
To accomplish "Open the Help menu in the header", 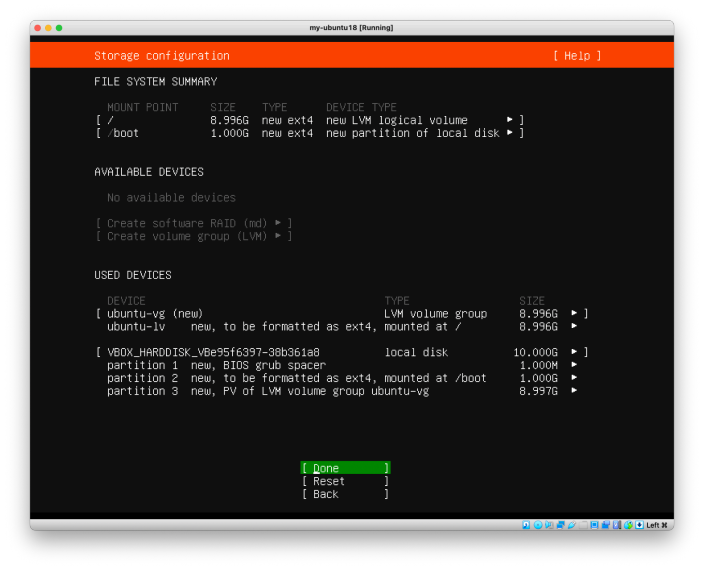I will click(x=577, y=56).
